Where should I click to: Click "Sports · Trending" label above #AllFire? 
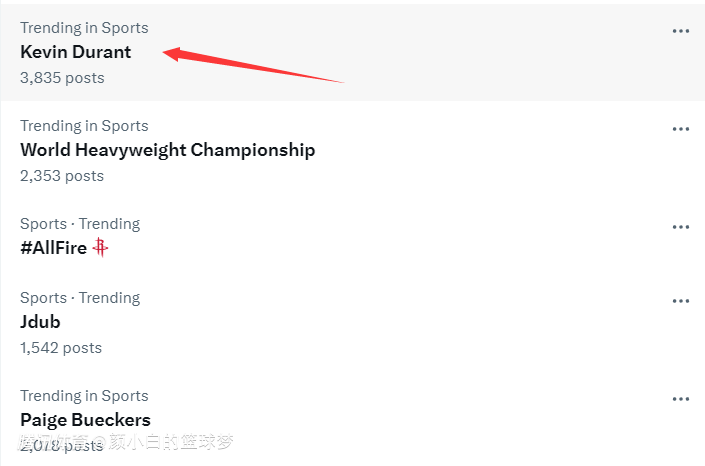click(x=80, y=224)
